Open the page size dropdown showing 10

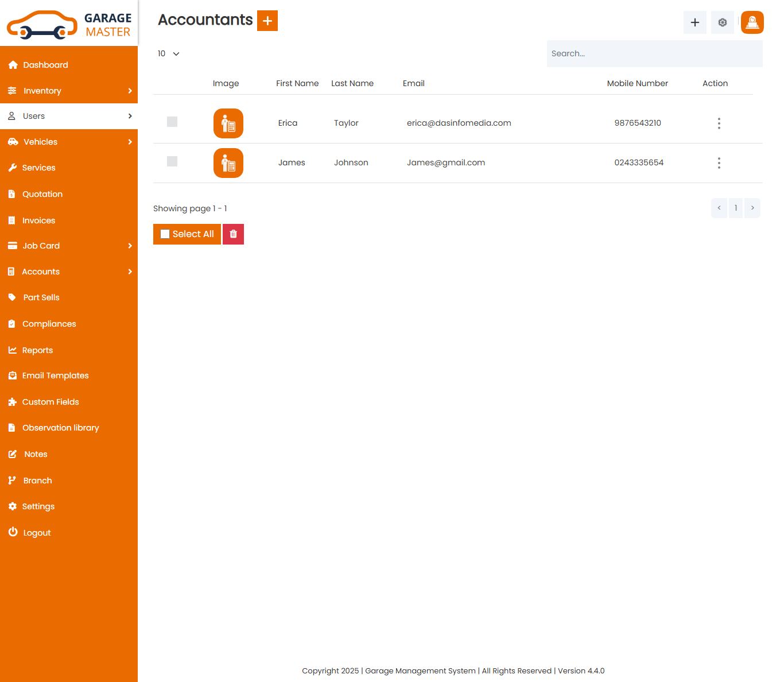point(168,53)
